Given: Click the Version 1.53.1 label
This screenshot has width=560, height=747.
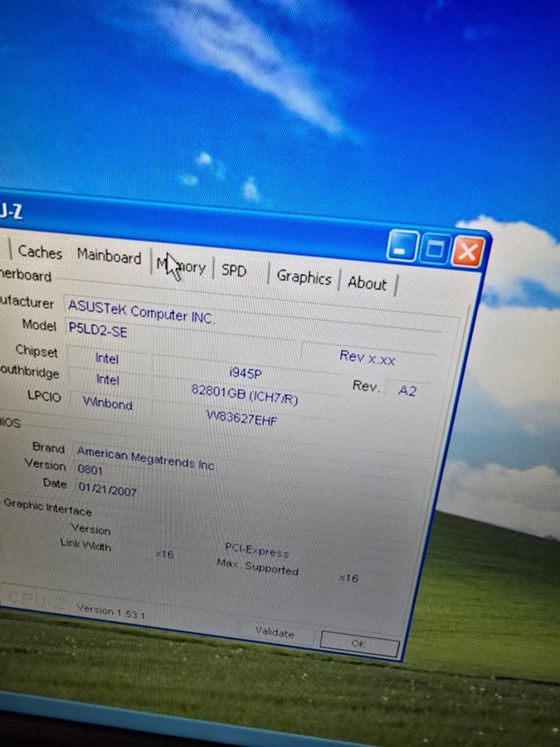Looking at the screenshot, I should tap(110, 611).
